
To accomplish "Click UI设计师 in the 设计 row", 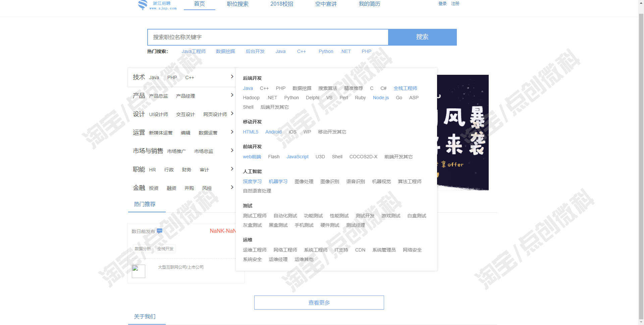I will pyautogui.click(x=159, y=114).
